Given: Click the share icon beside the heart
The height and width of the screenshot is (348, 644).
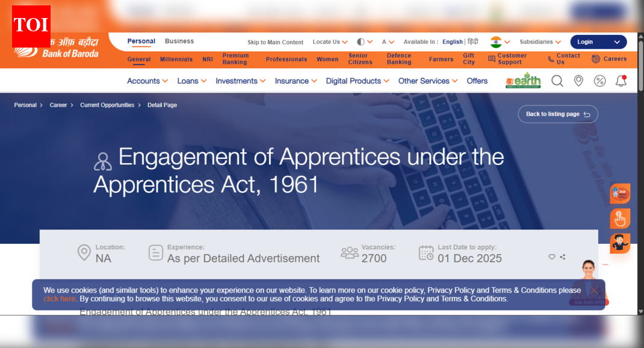Looking at the screenshot, I should pyautogui.click(x=563, y=256).
